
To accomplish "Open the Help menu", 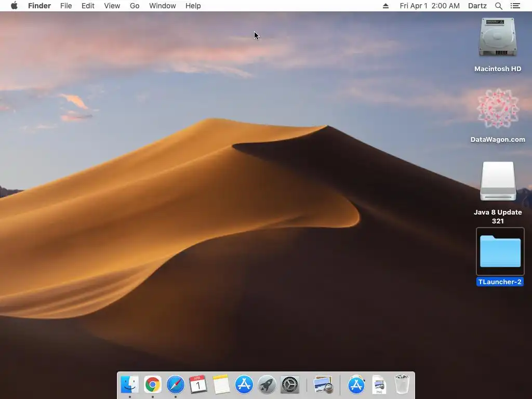I will (193, 6).
